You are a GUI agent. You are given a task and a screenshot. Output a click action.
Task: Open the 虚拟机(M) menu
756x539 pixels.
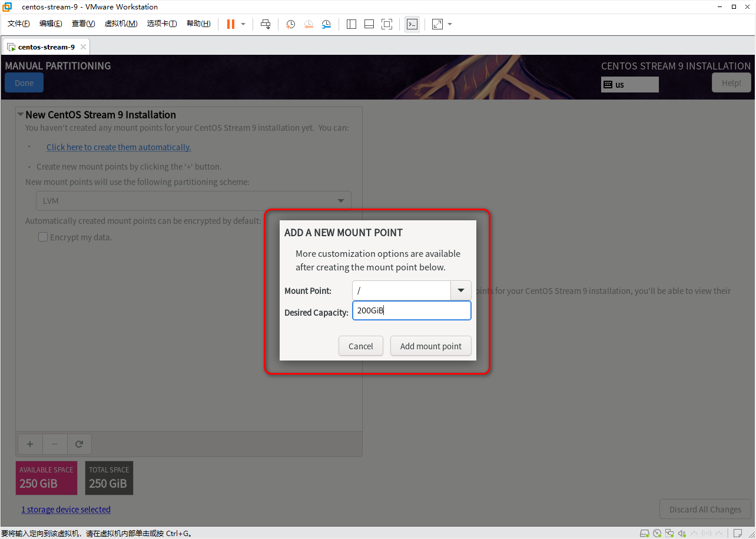tap(121, 24)
